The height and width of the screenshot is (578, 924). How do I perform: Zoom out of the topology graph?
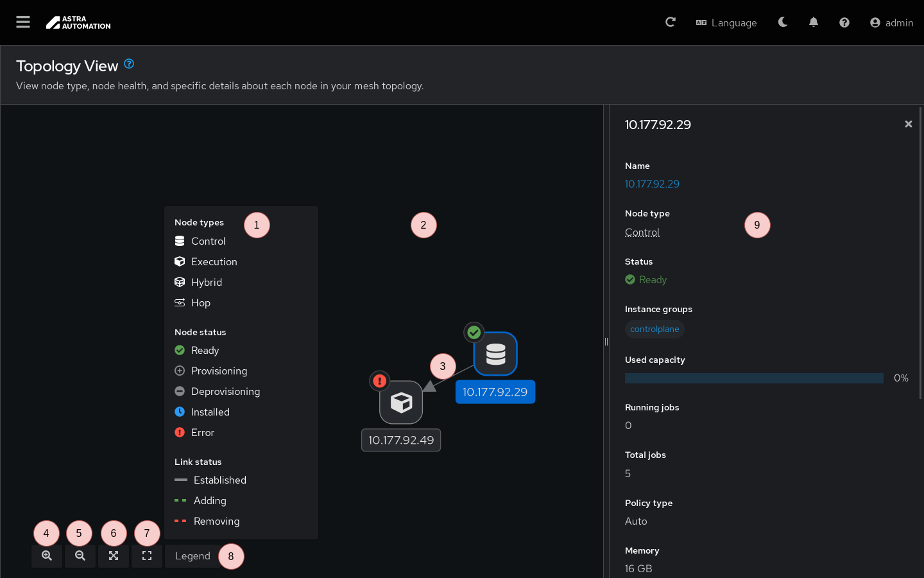click(x=80, y=556)
